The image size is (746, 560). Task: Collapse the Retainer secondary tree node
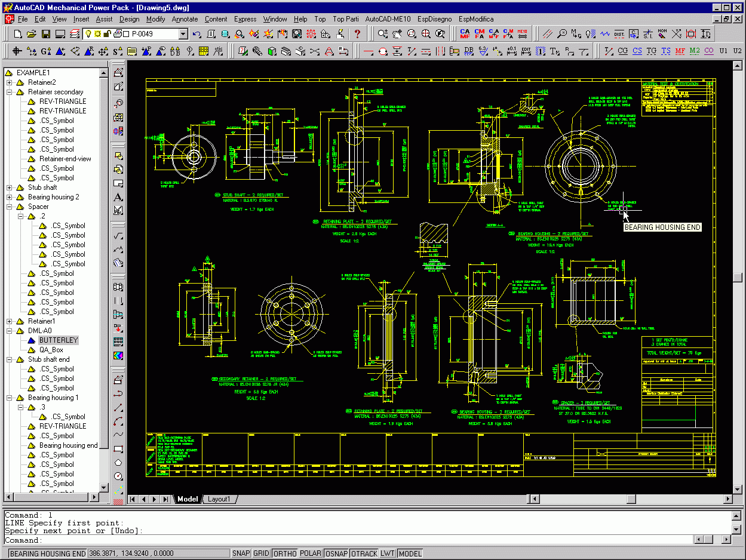[x=10, y=92]
